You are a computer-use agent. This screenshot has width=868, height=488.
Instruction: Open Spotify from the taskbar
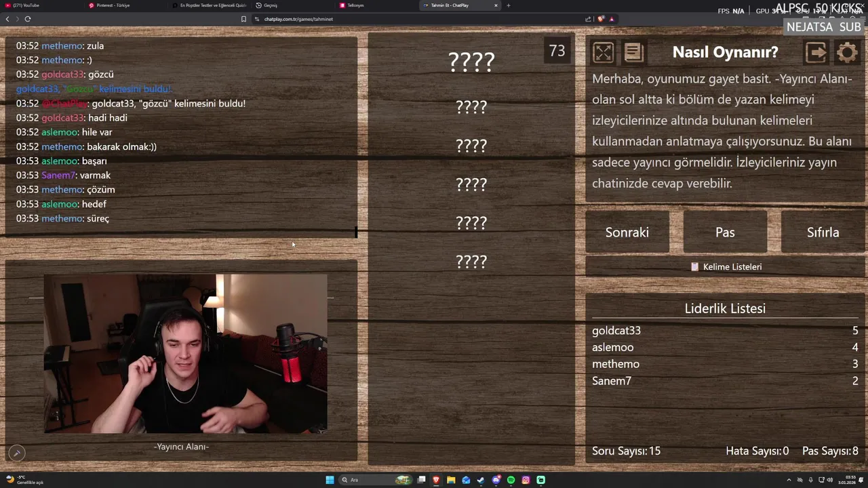click(x=511, y=480)
